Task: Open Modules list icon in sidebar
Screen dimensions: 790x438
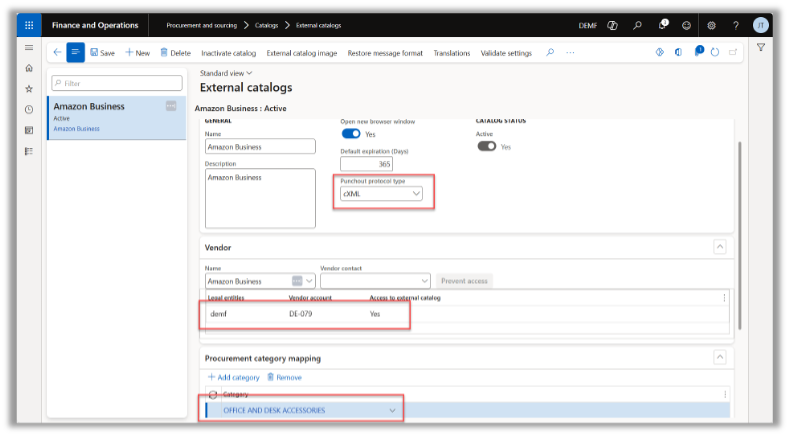Action: [x=29, y=151]
